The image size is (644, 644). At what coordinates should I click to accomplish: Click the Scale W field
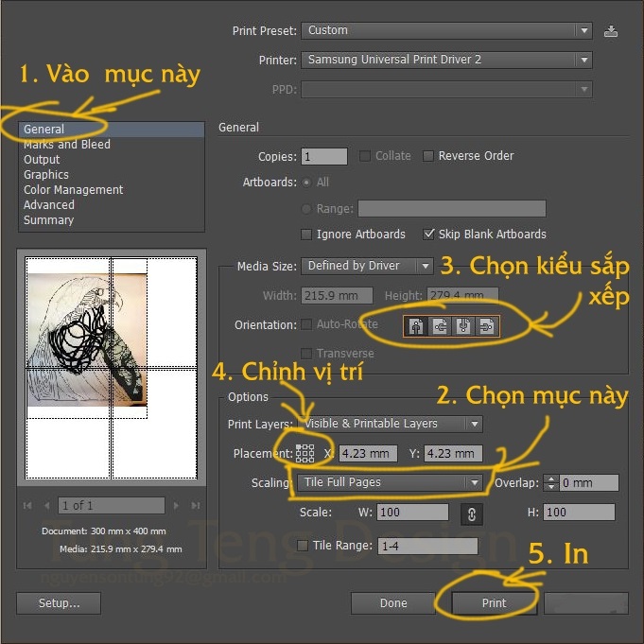click(412, 513)
